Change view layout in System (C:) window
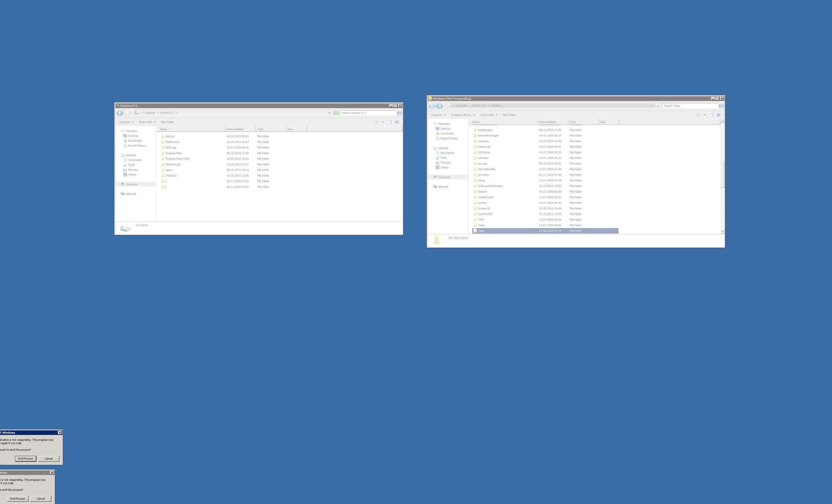832x504 pixels. (376, 122)
